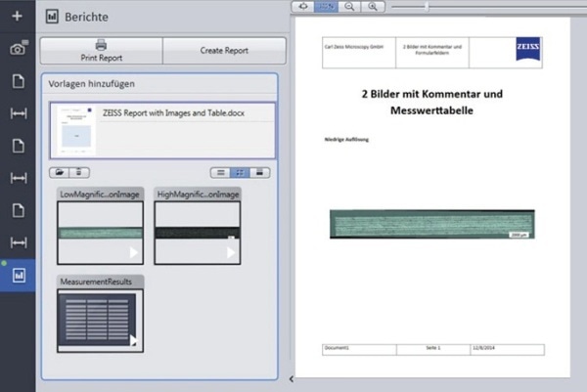
Task: Click the open folder icon below templates
Action: pos(58,172)
